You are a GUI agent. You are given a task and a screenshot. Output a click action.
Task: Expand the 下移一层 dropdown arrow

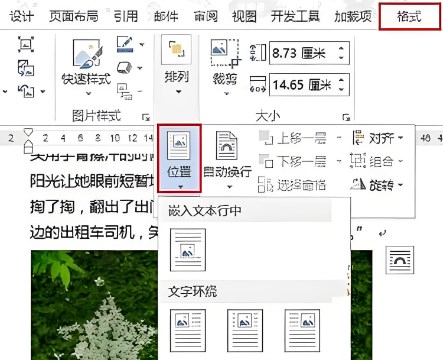(339, 161)
